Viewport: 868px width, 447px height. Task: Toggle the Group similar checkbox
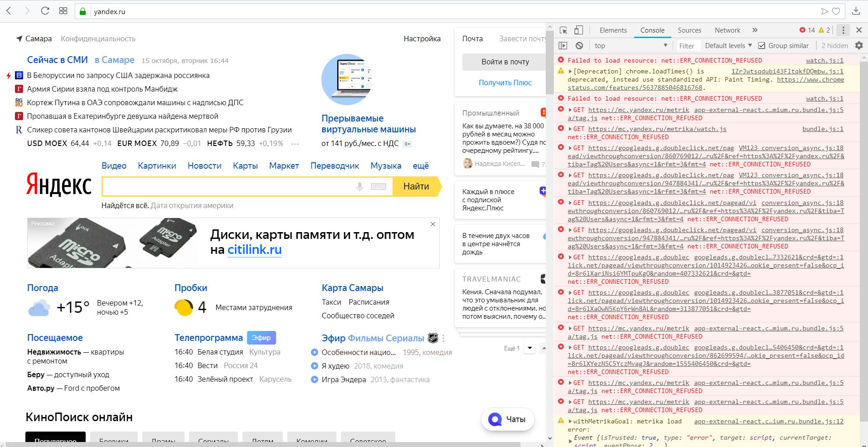click(762, 45)
